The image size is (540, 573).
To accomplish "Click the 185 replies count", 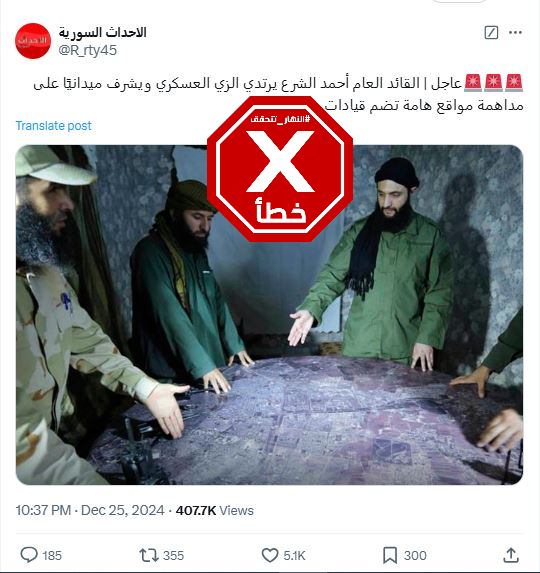I will 52,555.
